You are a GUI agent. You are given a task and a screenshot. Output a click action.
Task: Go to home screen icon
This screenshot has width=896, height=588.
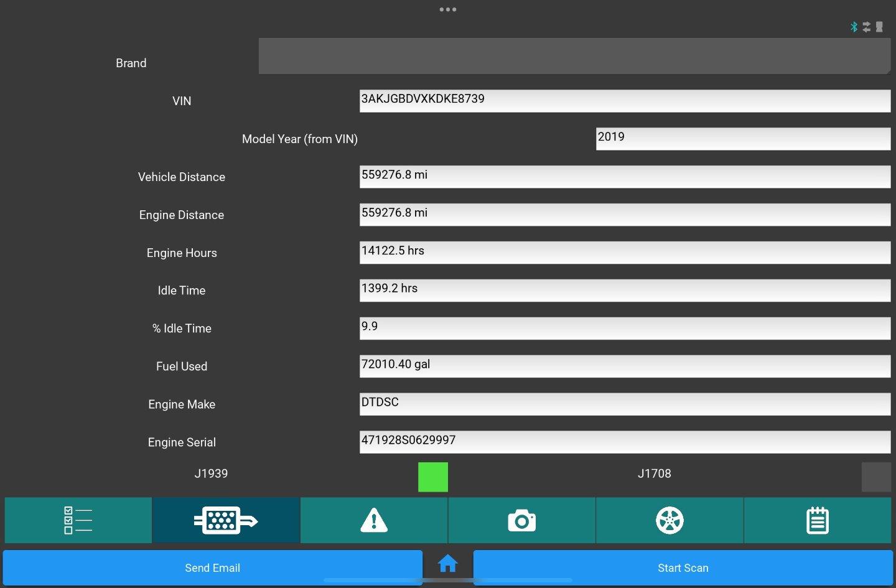point(448,564)
